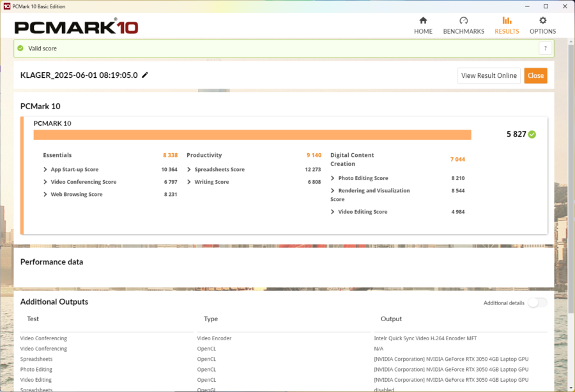Click Intel Quick Sync Video H.264 Encoder MFT

pyautogui.click(x=425, y=338)
